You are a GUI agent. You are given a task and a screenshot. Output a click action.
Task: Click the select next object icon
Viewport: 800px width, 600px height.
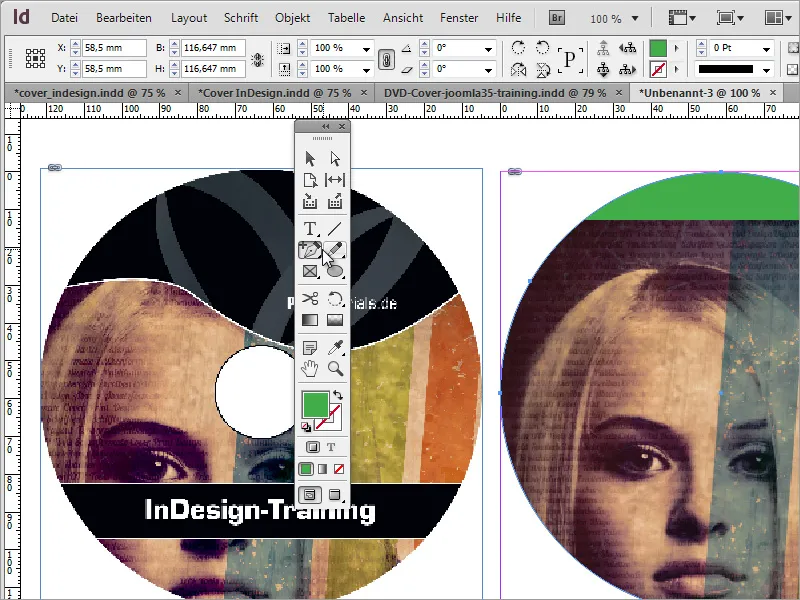point(628,70)
